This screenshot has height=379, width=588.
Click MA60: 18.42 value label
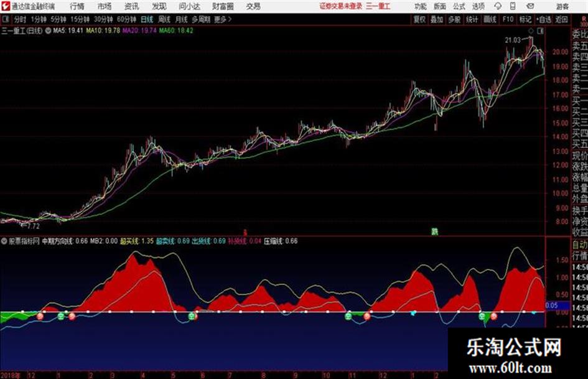click(x=176, y=30)
